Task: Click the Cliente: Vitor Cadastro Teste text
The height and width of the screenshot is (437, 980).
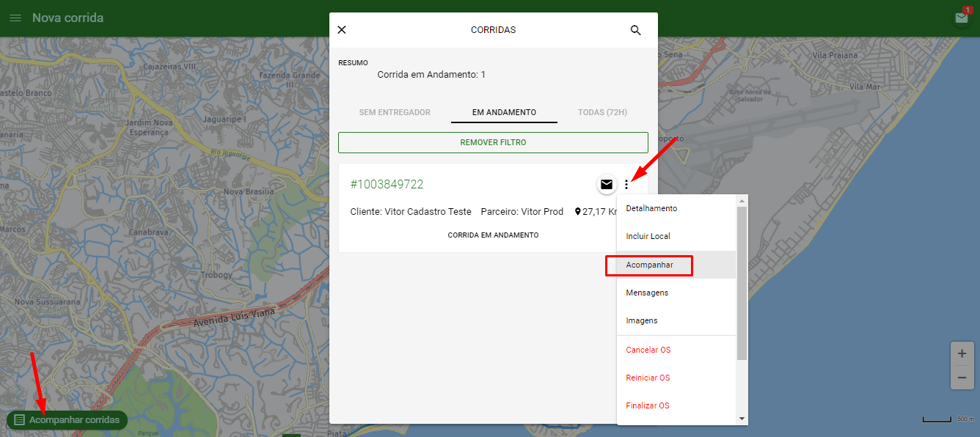Action: 411,212
